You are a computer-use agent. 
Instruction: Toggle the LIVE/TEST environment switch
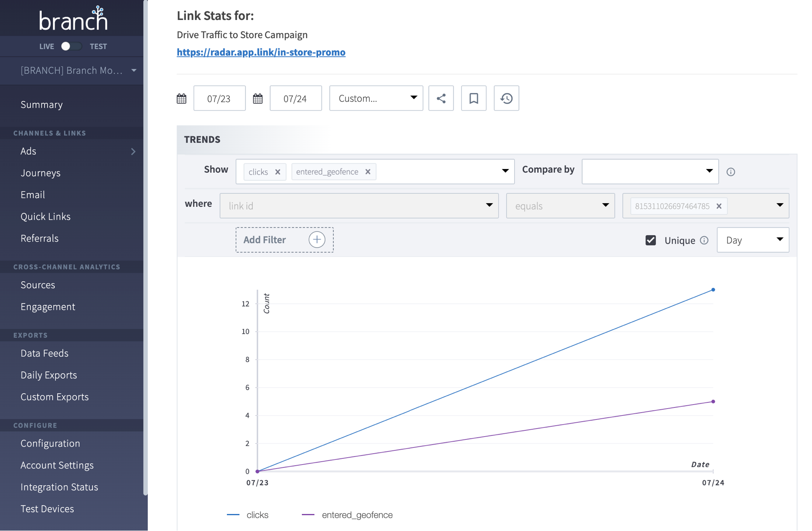[71, 46]
